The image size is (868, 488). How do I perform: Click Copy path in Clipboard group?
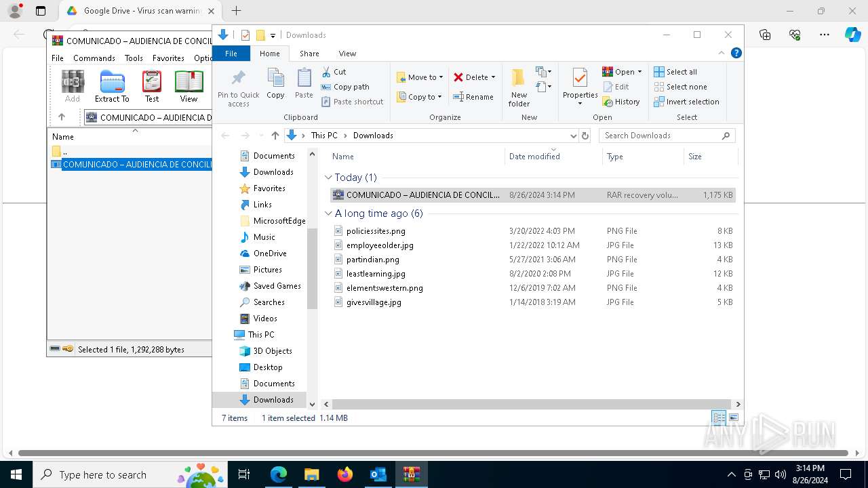coord(345,87)
